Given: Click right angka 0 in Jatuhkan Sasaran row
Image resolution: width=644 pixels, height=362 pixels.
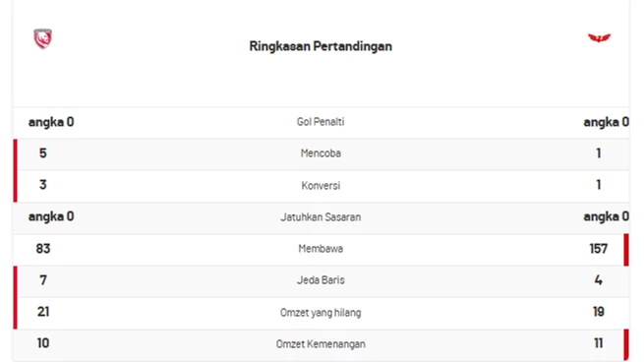Looking at the screenshot, I should tap(607, 216).
